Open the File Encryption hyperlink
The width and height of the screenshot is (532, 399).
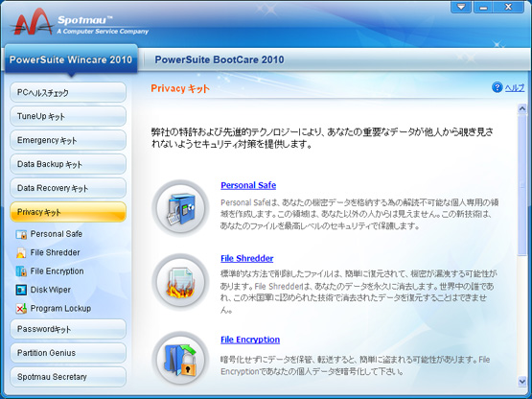[250, 340]
